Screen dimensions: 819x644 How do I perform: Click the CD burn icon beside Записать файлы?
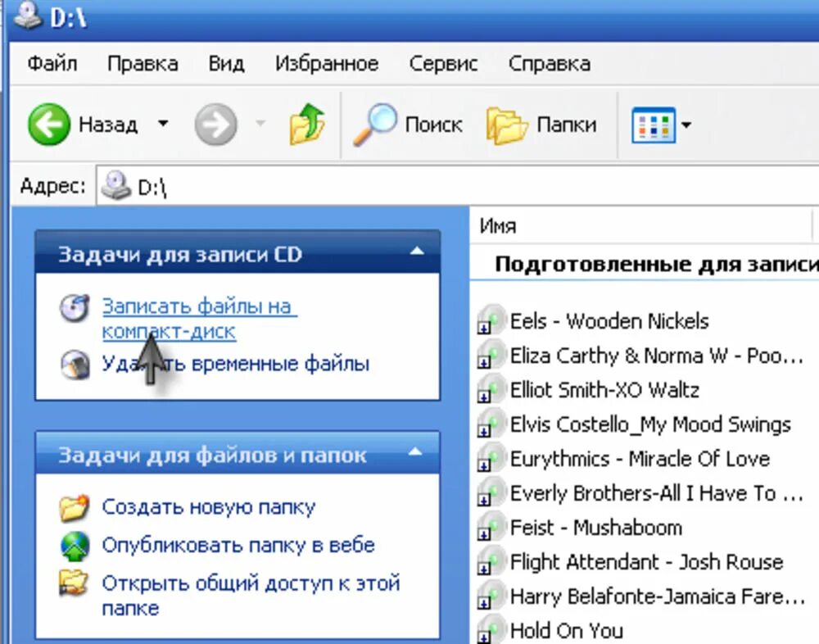tap(75, 307)
